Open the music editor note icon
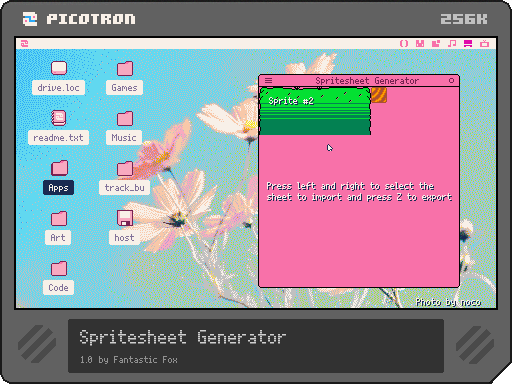The height and width of the screenshot is (384, 512). tap(452, 44)
